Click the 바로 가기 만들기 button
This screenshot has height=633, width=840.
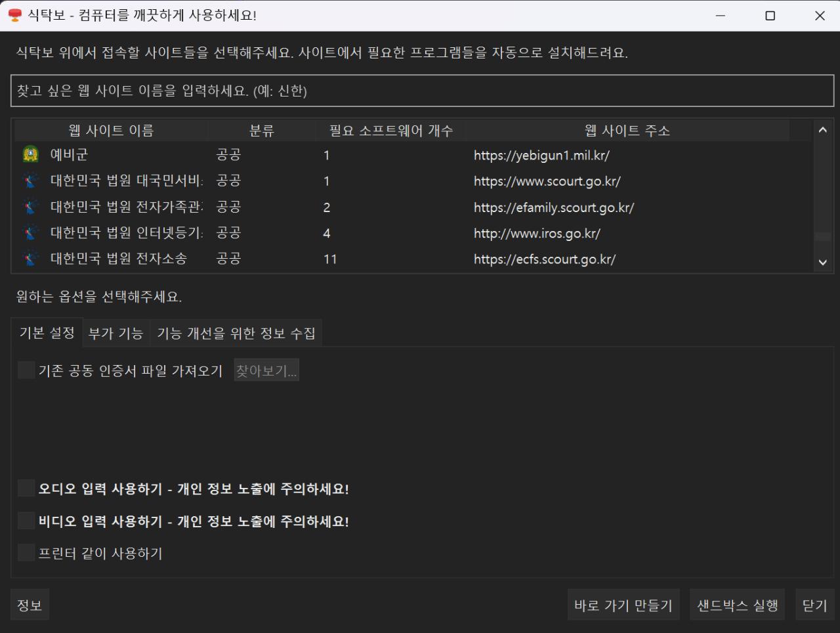tap(623, 605)
